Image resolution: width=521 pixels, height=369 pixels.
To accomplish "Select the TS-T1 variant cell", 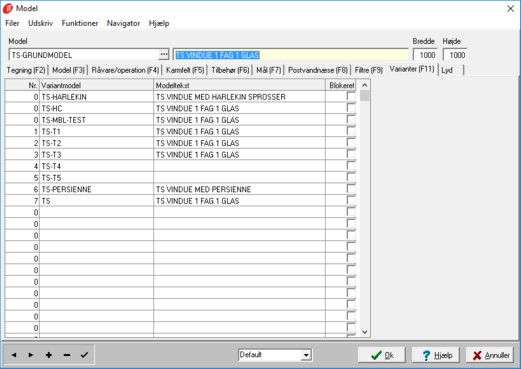I will (x=96, y=131).
